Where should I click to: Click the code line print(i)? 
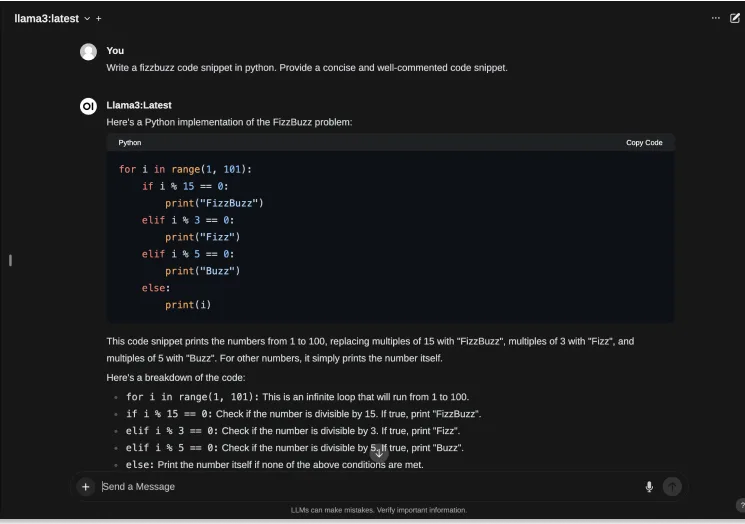[188, 305]
